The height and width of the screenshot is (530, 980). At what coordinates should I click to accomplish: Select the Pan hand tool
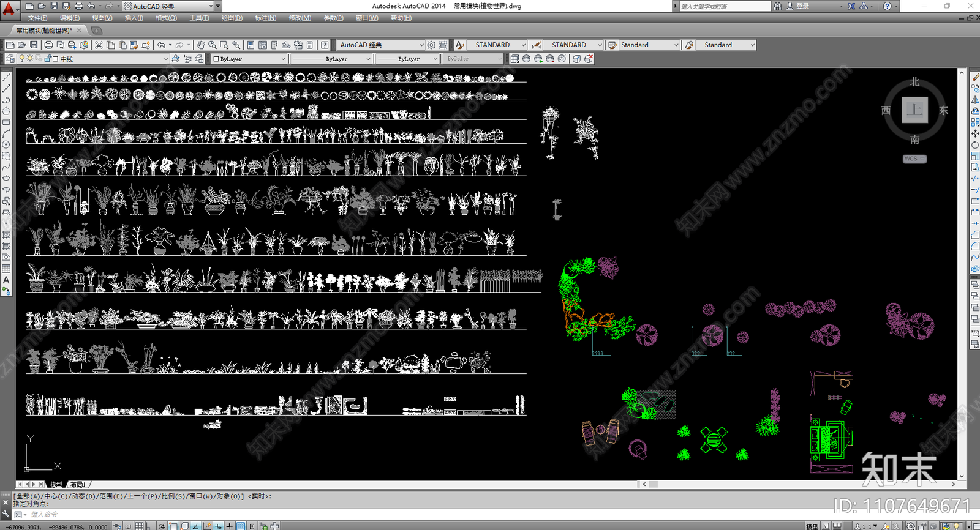tap(201, 45)
